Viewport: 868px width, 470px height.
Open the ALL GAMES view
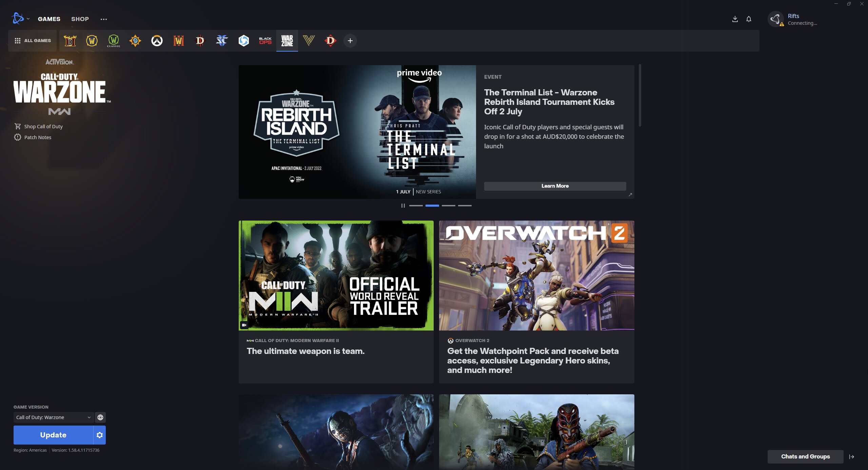point(33,41)
